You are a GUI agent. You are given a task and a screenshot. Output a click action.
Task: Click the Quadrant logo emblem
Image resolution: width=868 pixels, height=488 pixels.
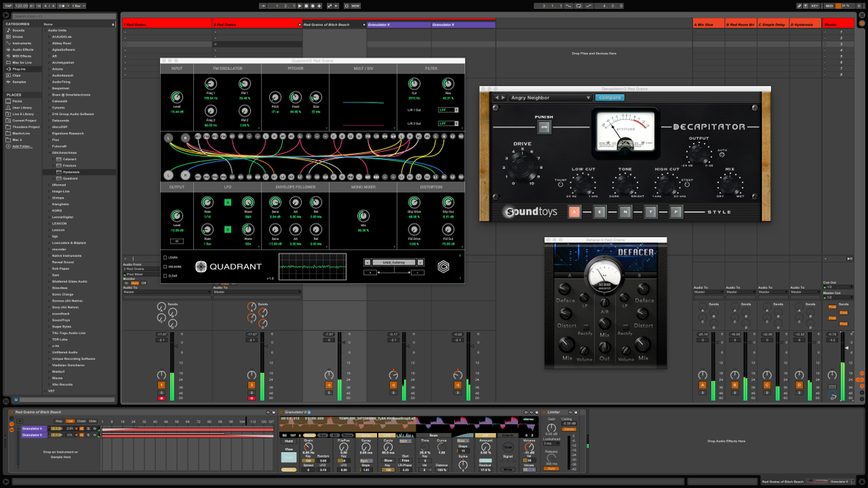tap(201, 267)
